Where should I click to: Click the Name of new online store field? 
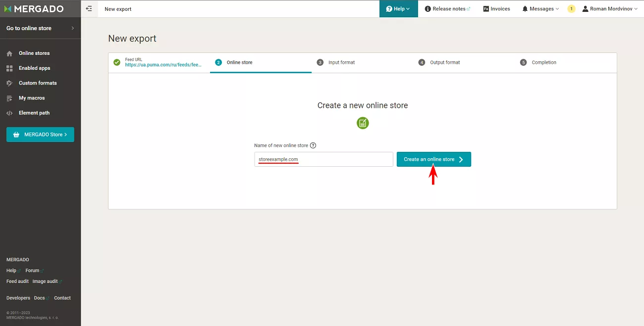point(323,159)
